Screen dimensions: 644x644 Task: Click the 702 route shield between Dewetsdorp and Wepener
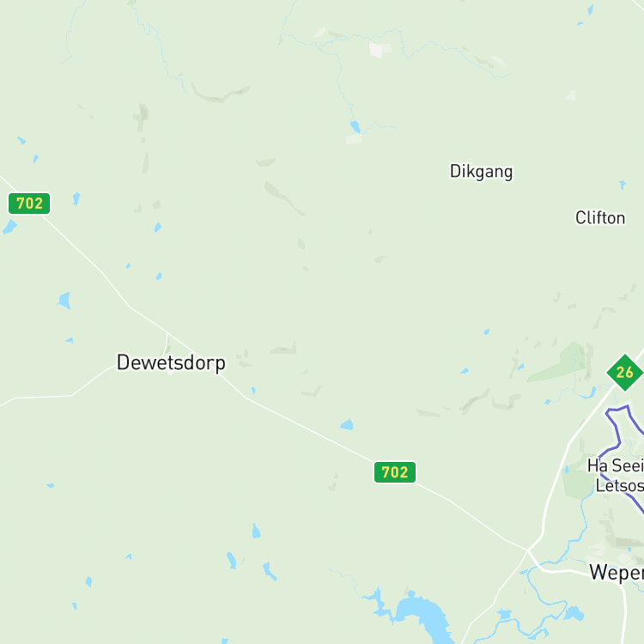[395, 472]
